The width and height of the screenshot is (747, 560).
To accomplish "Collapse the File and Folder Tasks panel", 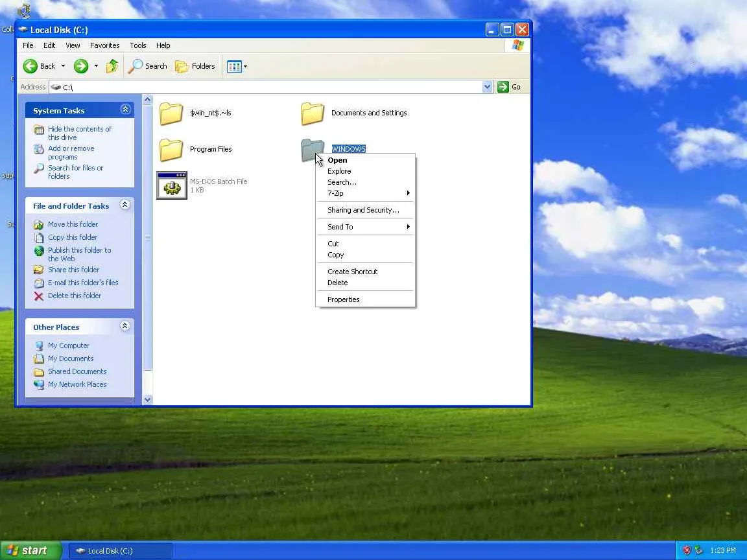I will click(x=124, y=205).
